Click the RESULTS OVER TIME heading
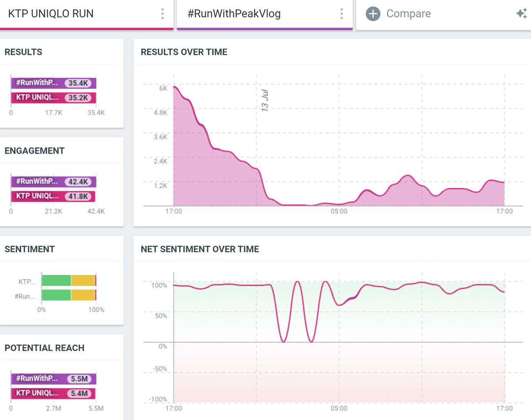The height and width of the screenshot is (420, 531). pyautogui.click(x=184, y=52)
